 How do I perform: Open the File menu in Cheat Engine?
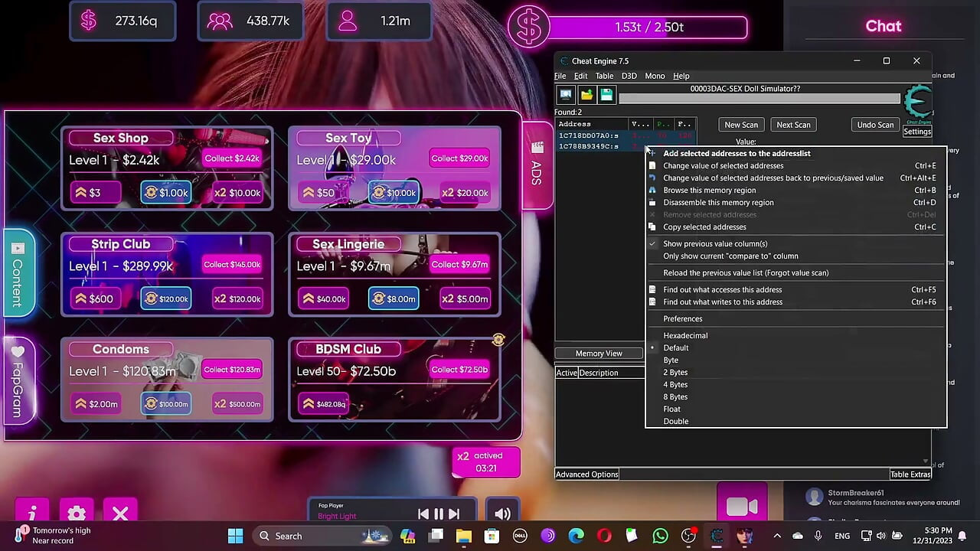pyautogui.click(x=560, y=76)
